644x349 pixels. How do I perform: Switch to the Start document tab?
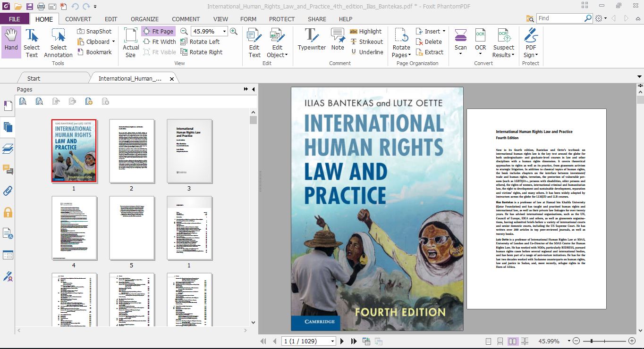point(34,78)
